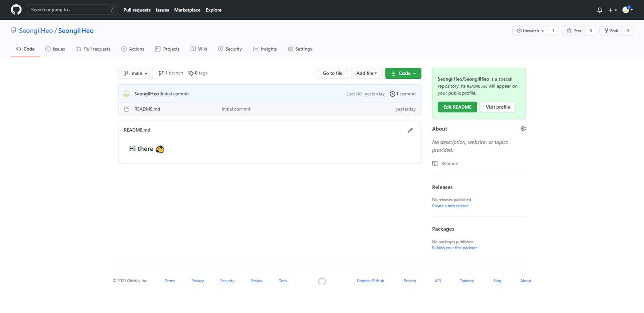The height and width of the screenshot is (313, 644).
Task: Select the Code tab
Action: [25, 49]
